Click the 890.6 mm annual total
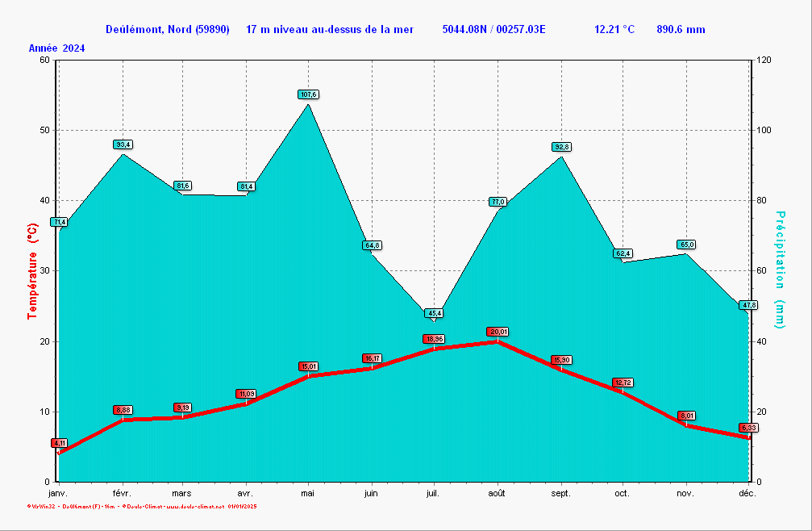The height and width of the screenshot is (531, 812). click(x=681, y=30)
